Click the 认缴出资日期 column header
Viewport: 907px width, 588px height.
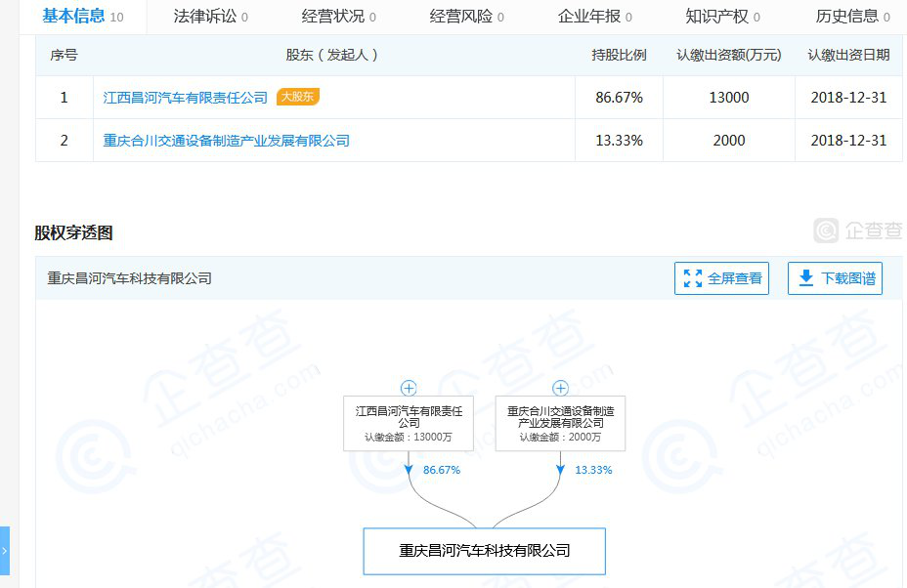(x=848, y=55)
